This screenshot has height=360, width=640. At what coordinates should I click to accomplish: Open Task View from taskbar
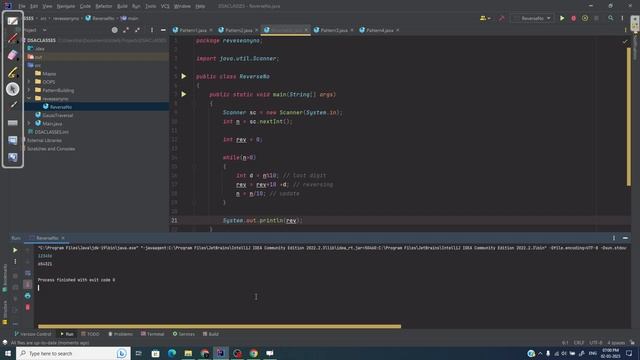[x=138, y=353]
